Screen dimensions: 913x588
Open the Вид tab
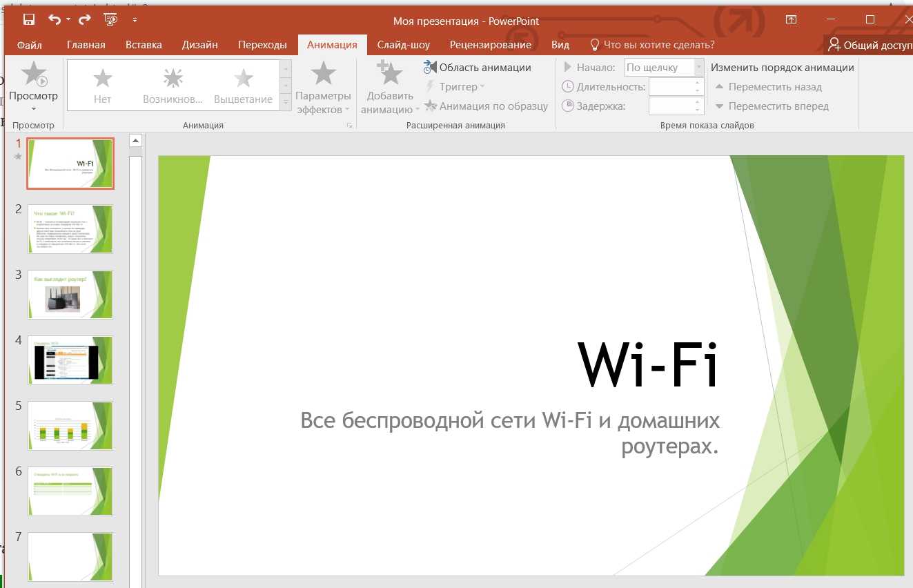point(560,45)
